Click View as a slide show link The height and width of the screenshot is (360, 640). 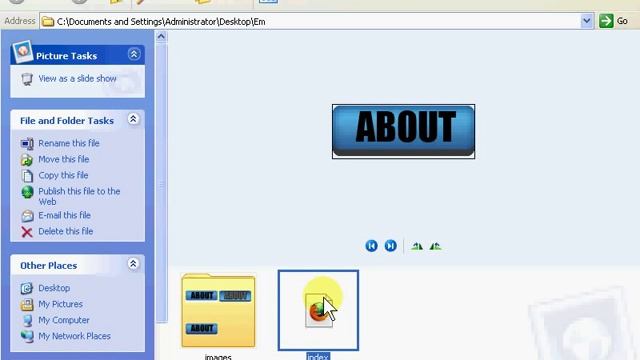coord(78,78)
